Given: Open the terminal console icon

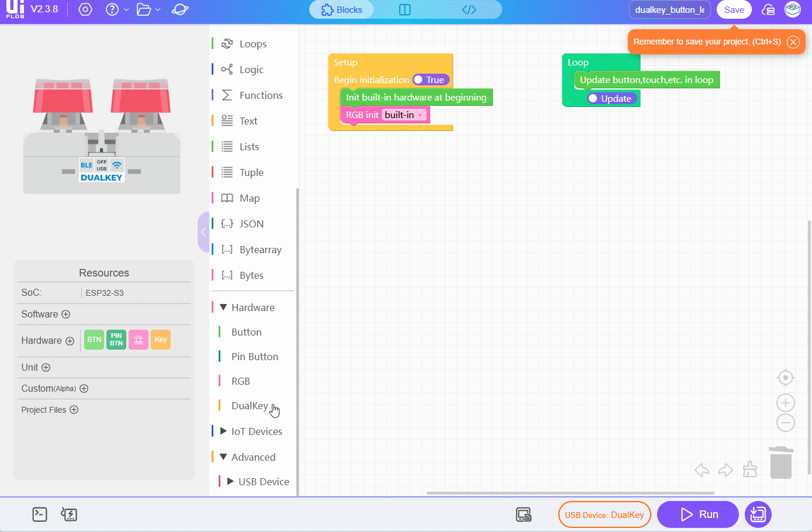Looking at the screenshot, I should pos(40,514).
